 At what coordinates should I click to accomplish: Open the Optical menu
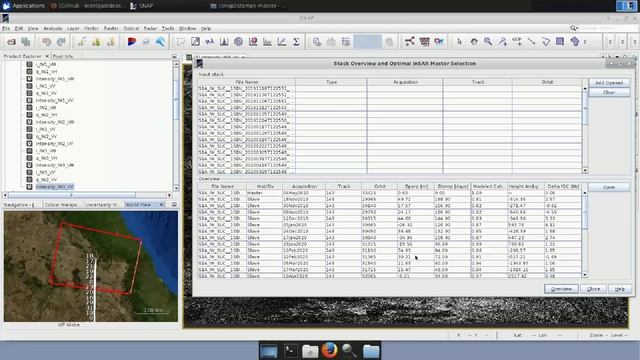(x=131, y=29)
